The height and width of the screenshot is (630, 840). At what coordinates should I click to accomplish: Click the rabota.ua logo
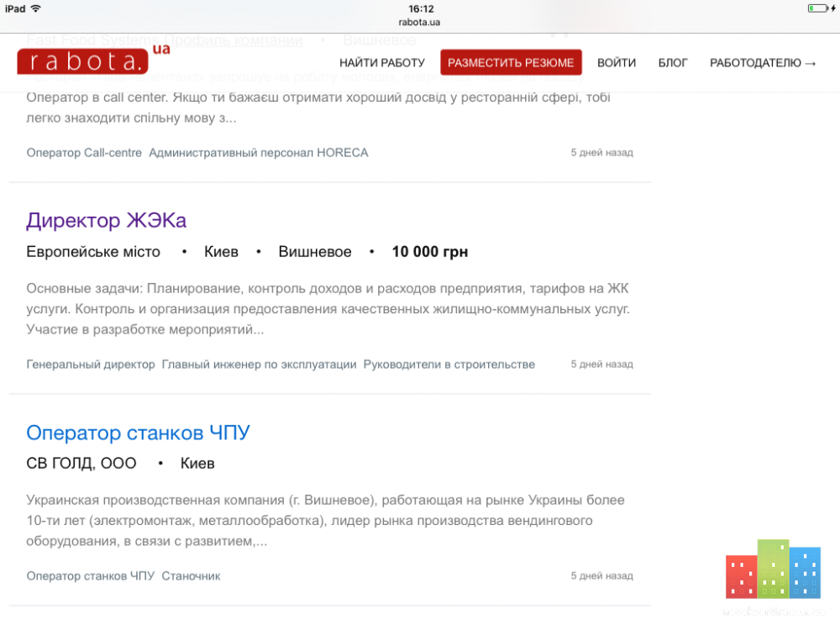(x=93, y=60)
